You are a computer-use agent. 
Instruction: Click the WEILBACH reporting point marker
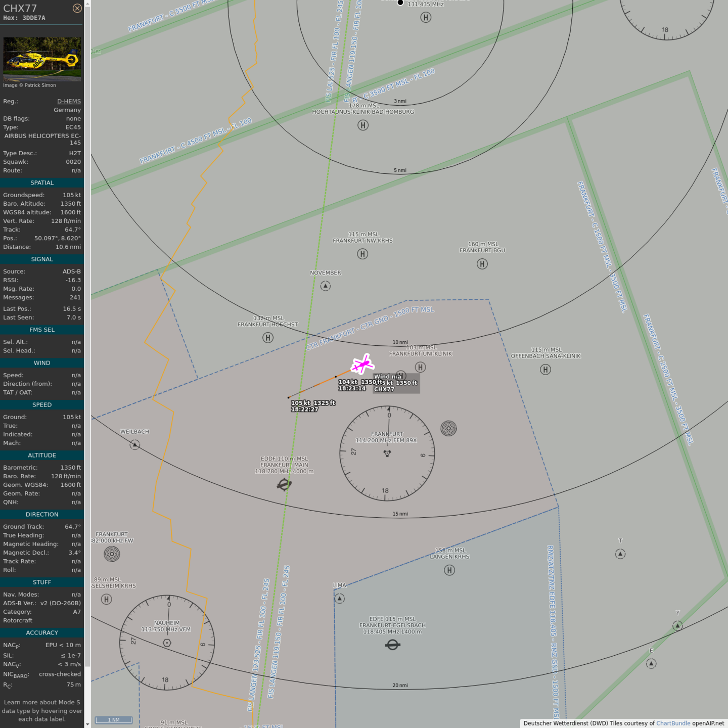[134, 445]
